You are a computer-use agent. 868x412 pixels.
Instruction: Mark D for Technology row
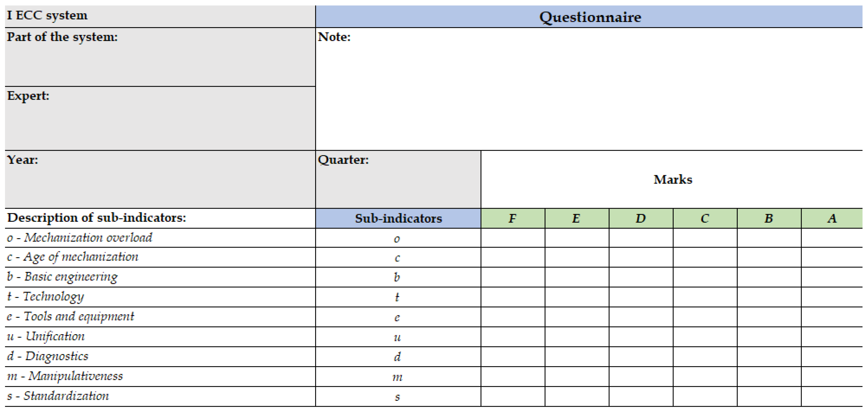(641, 297)
